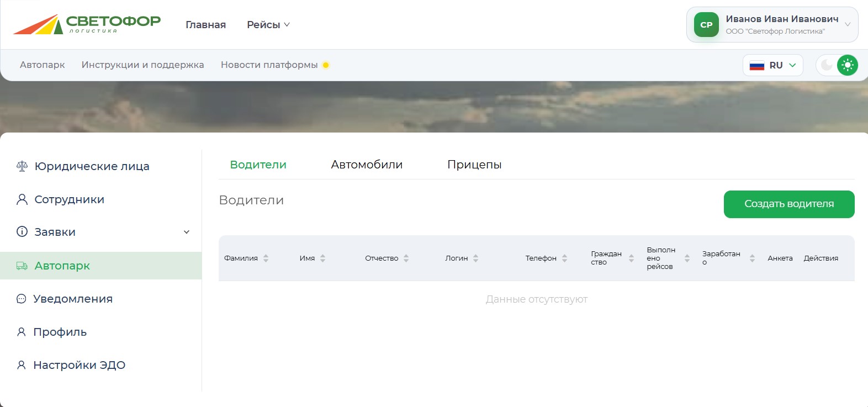The image size is (868, 407).
Task: Click the moon dark theme icon
Action: [x=827, y=65]
